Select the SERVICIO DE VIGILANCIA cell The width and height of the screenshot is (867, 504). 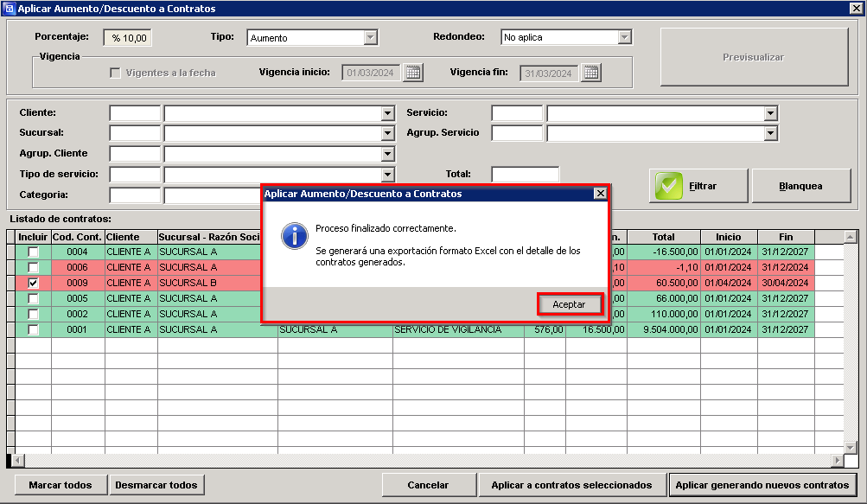click(x=458, y=329)
